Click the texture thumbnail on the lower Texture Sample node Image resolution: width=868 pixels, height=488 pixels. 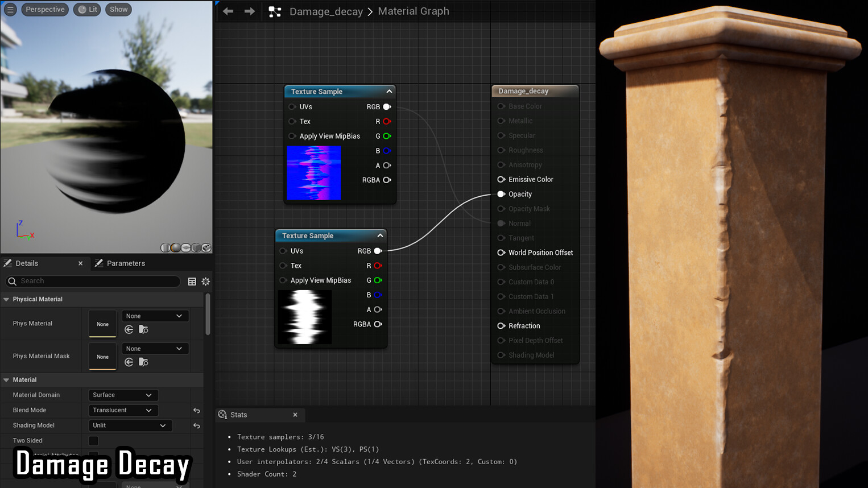coord(305,317)
